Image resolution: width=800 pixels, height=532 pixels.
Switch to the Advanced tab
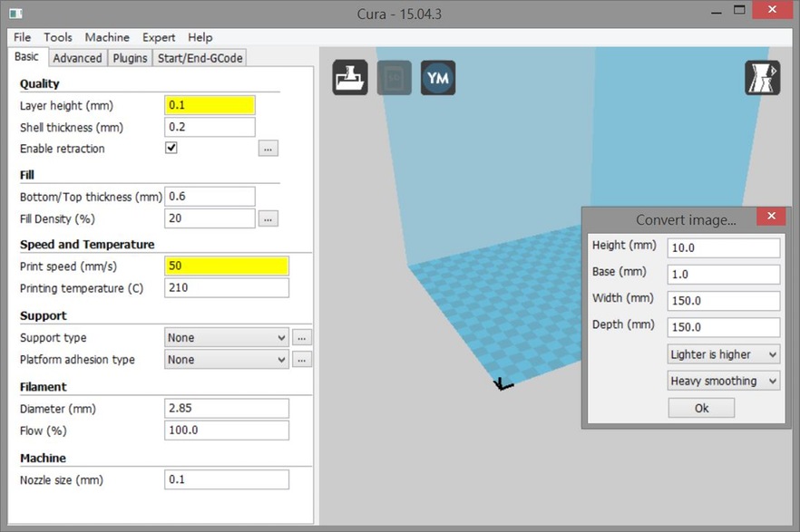(78, 58)
